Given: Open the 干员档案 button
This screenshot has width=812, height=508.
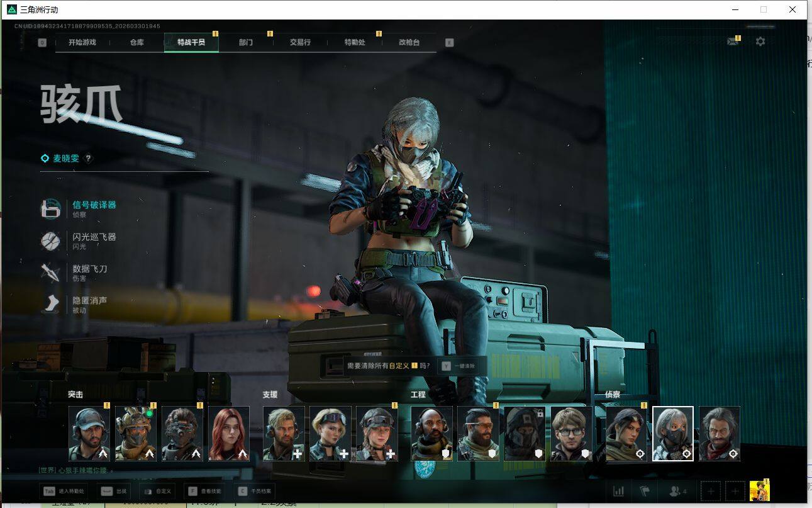Looking at the screenshot, I should (255, 491).
